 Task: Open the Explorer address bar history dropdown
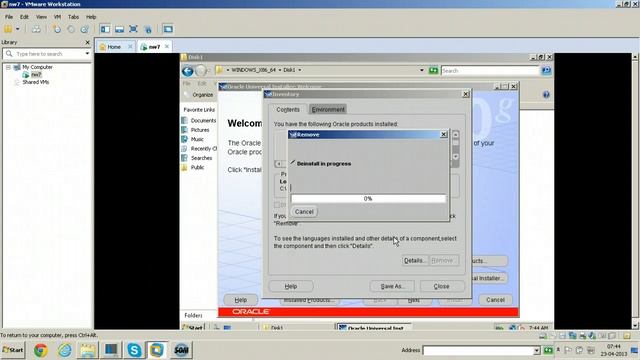422,70
